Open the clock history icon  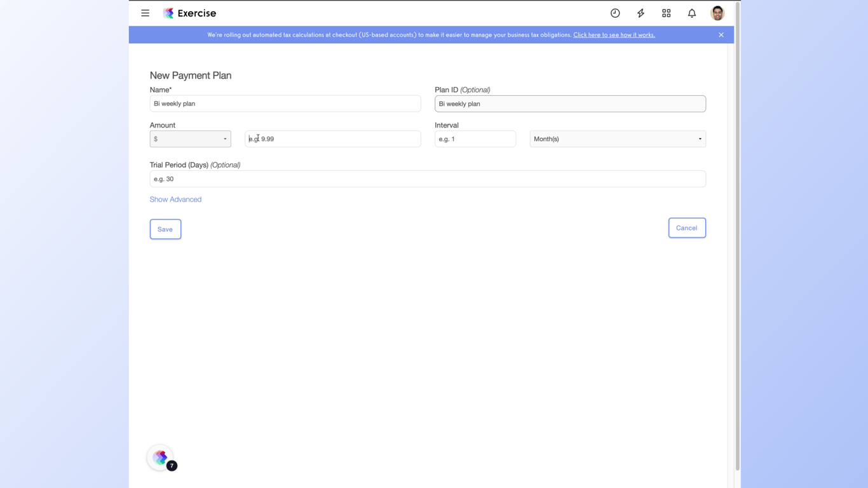coord(615,13)
